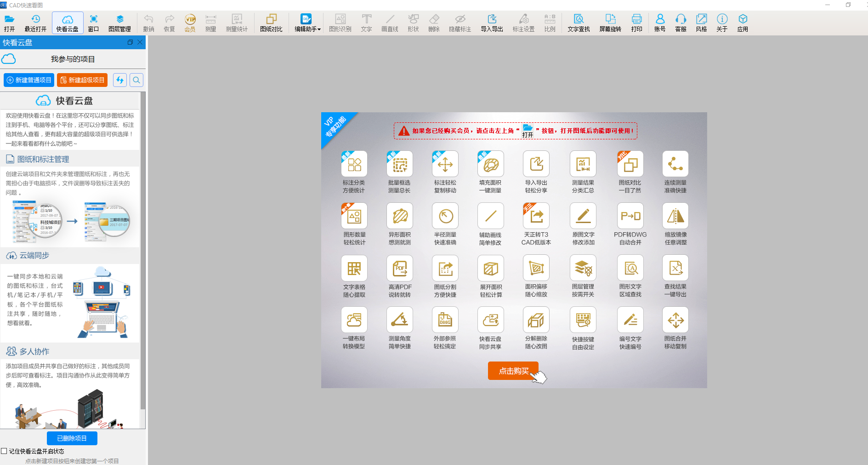Open 图纸对比 drawing compare tool
Viewport: 868px width, 465px height.
coord(271,23)
